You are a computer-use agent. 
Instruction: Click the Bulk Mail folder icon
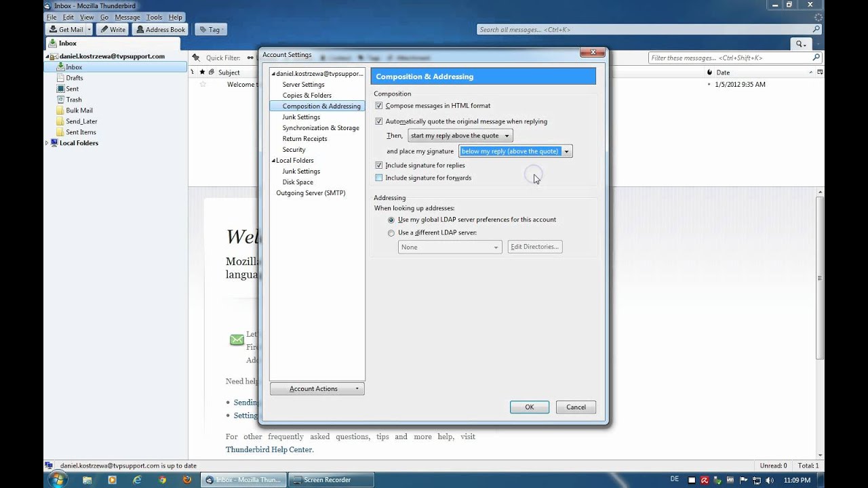point(60,110)
